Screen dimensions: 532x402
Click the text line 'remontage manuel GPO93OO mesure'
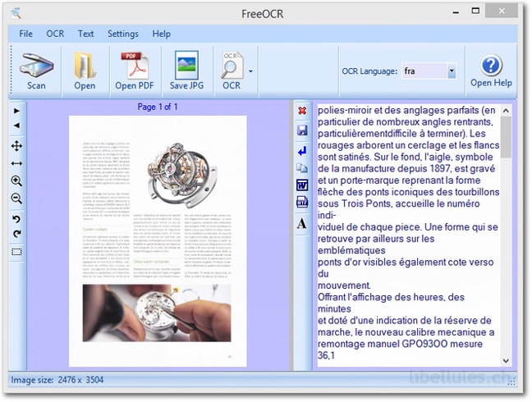[400, 344]
